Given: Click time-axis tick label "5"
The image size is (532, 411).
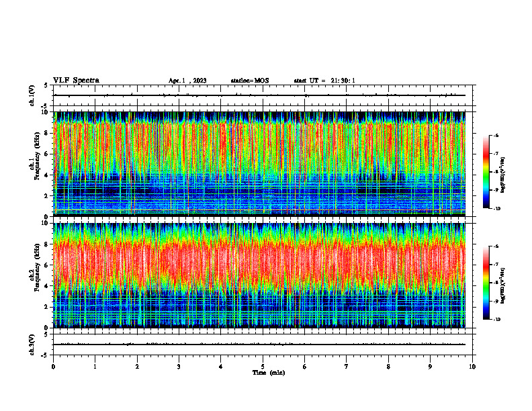Looking at the screenshot, I should (x=263, y=367).
